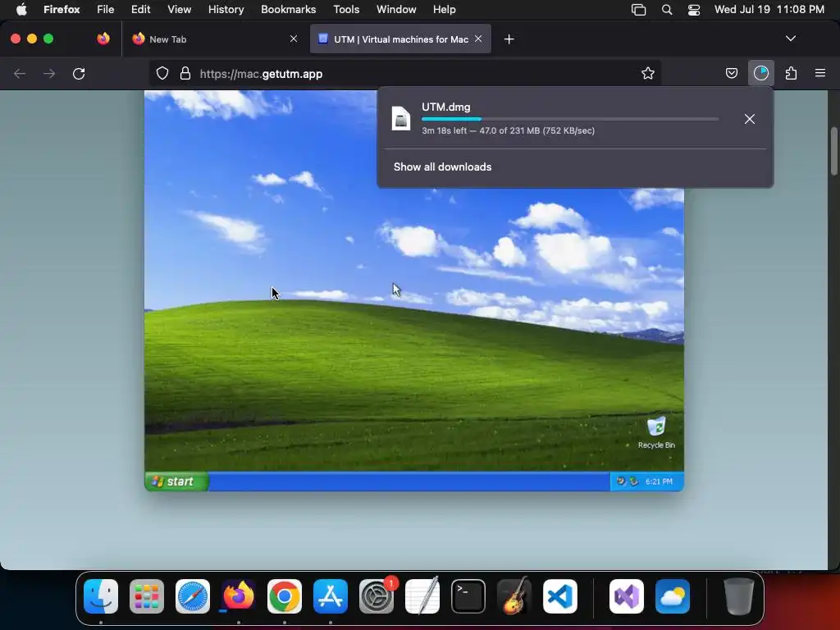Open Launchpad from the Dock
The width and height of the screenshot is (840, 630).
(147, 596)
